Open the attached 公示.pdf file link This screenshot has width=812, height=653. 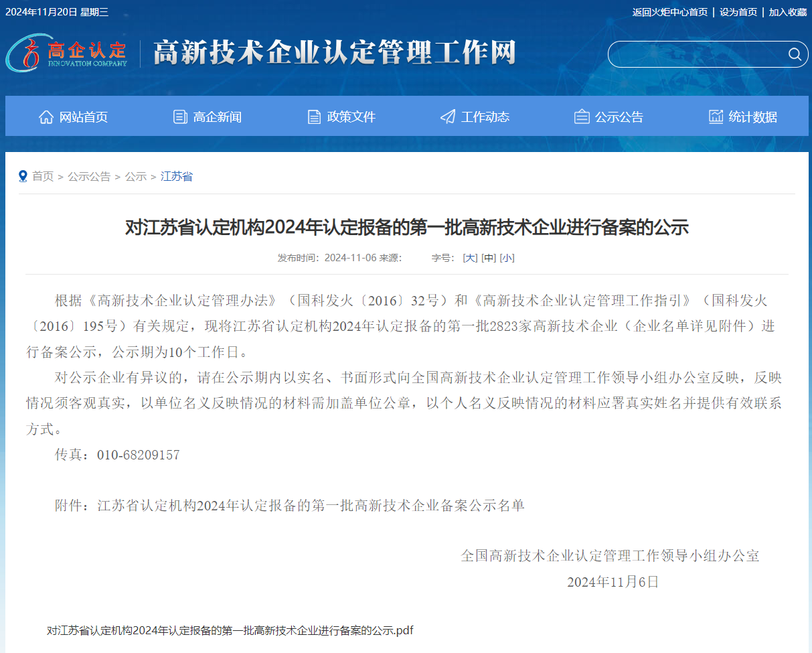click(x=230, y=631)
